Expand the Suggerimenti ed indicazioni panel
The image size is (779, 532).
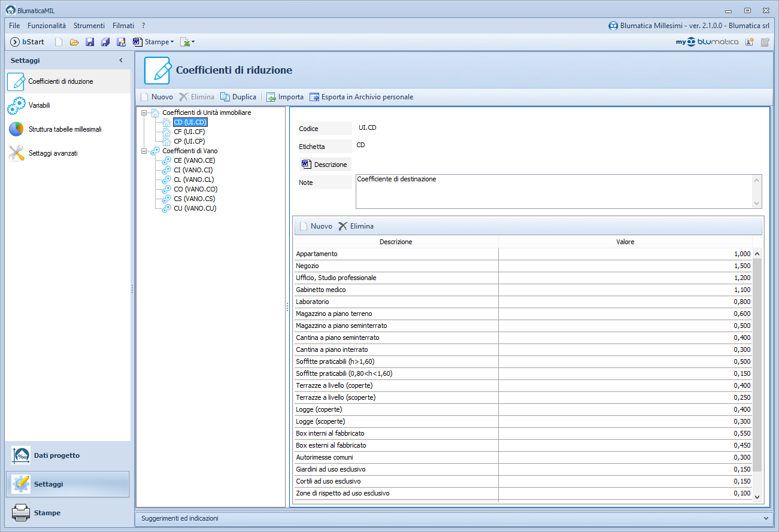pos(766,518)
